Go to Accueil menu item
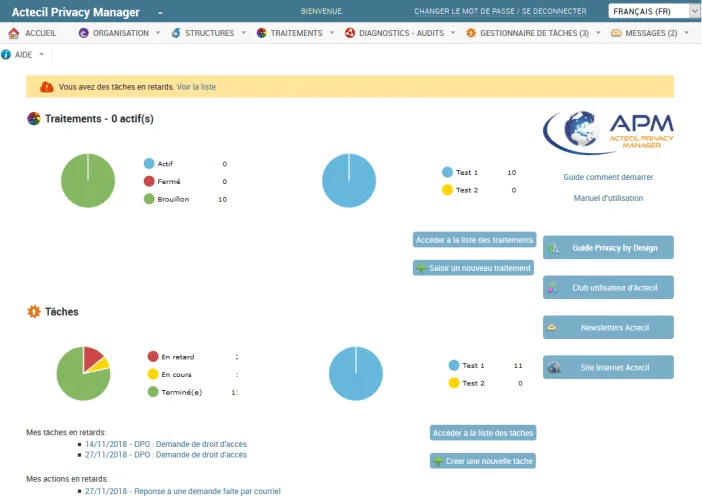The width and height of the screenshot is (702, 500). point(41,33)
